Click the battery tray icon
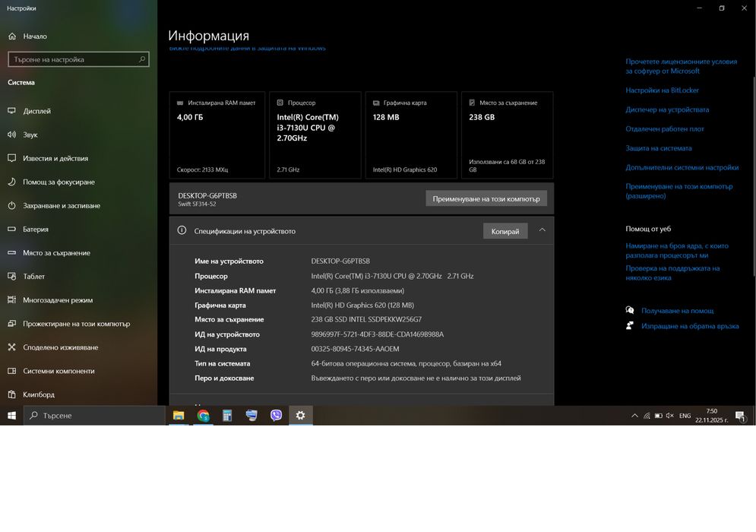Image resolution: width=756 pixels, height=532 pixels. click(658, 416)
